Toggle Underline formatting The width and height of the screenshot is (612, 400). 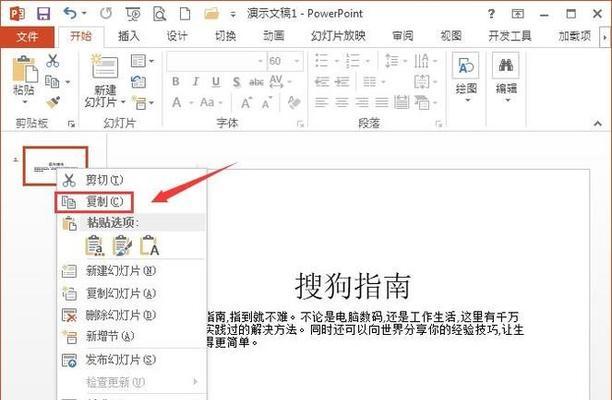point(215,82)
